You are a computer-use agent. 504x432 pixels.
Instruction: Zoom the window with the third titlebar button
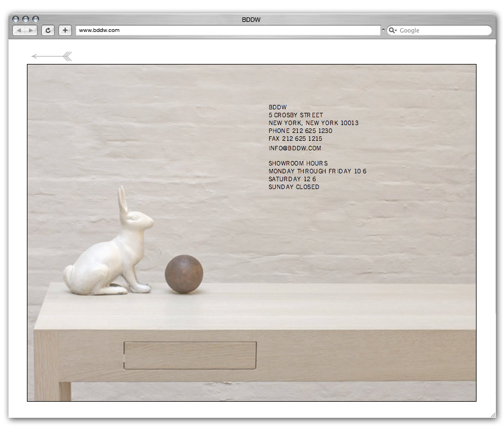(36, 19)
